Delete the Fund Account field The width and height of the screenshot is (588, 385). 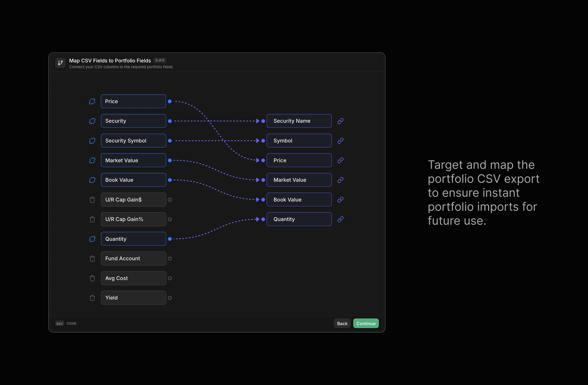92,258
